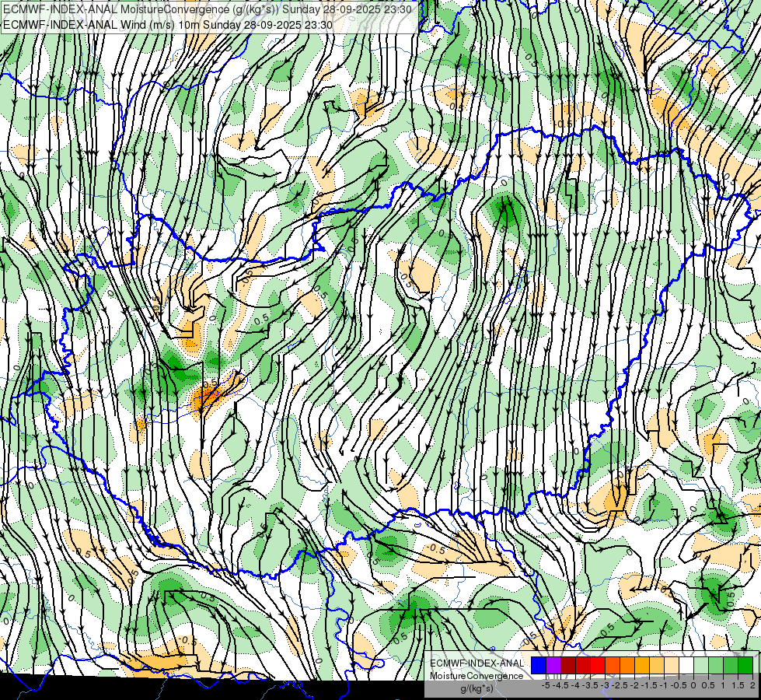
Task: Click the light orange swatch -1.5 to -1
Action: coord(657,666)
